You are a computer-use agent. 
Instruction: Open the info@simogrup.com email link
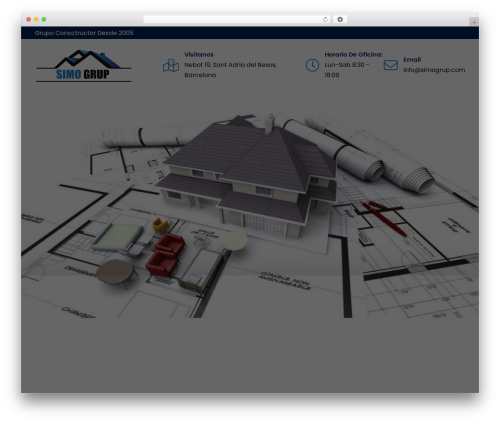click(434, 70)
